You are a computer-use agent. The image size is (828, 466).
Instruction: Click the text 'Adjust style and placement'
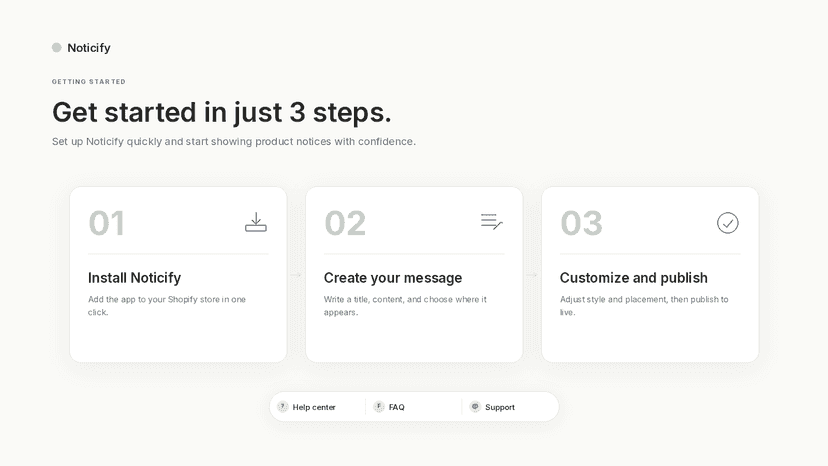(614, 300)
